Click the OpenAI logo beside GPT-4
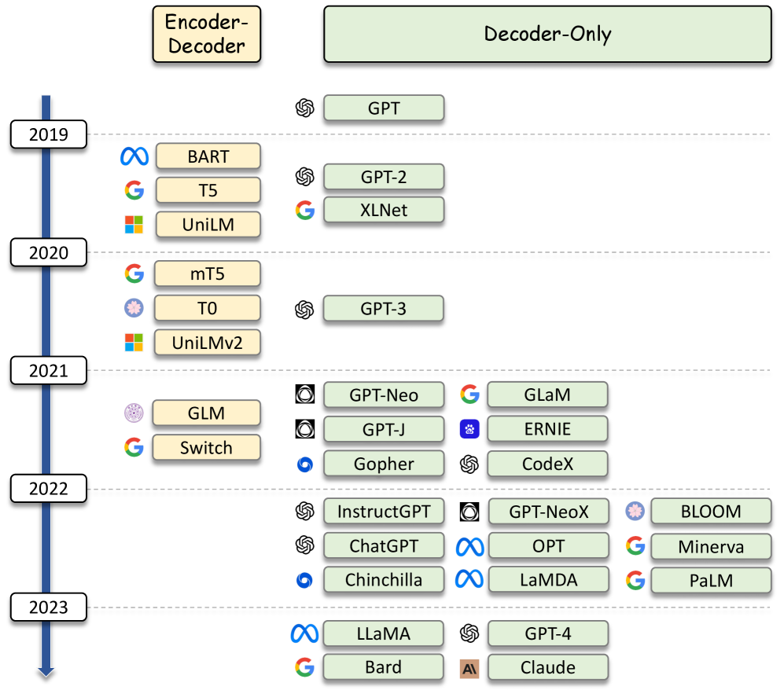 point(469,633)
